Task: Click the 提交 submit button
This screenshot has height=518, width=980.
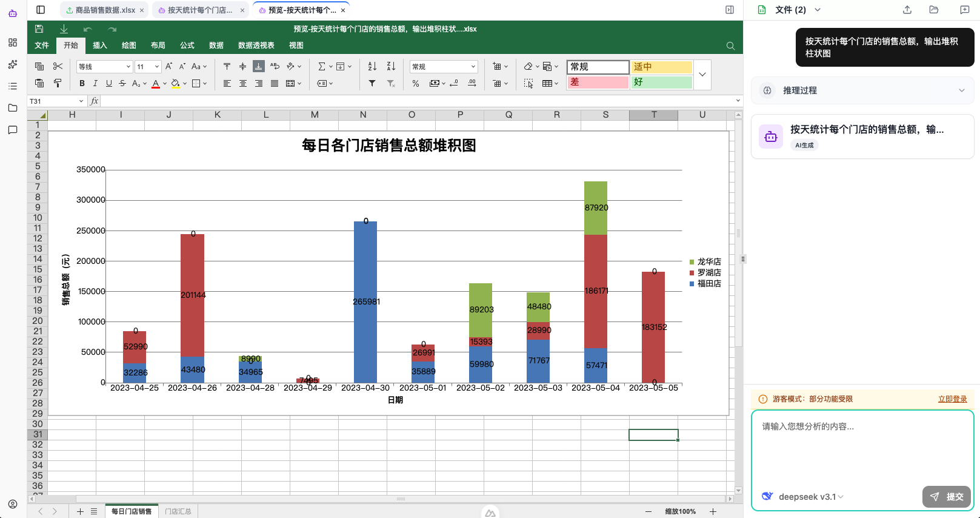Action: pyautogui.click(x=947, y=497)
